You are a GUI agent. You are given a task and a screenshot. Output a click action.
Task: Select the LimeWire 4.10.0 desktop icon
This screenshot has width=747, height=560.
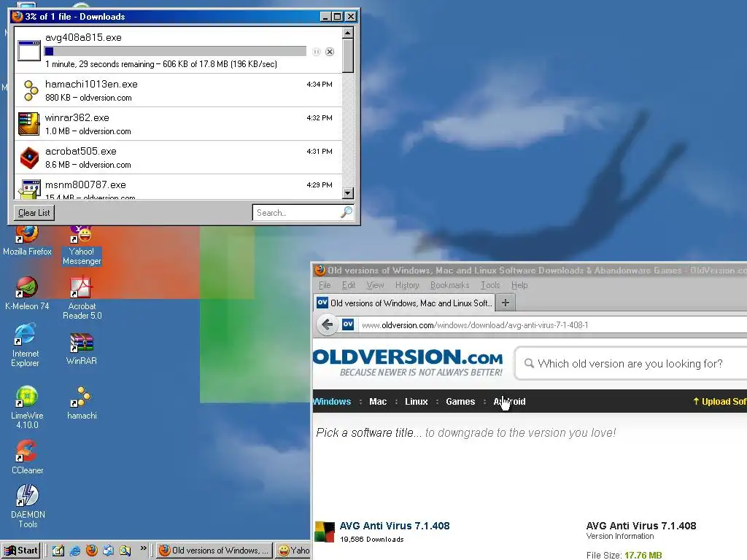tap(27, 408)
